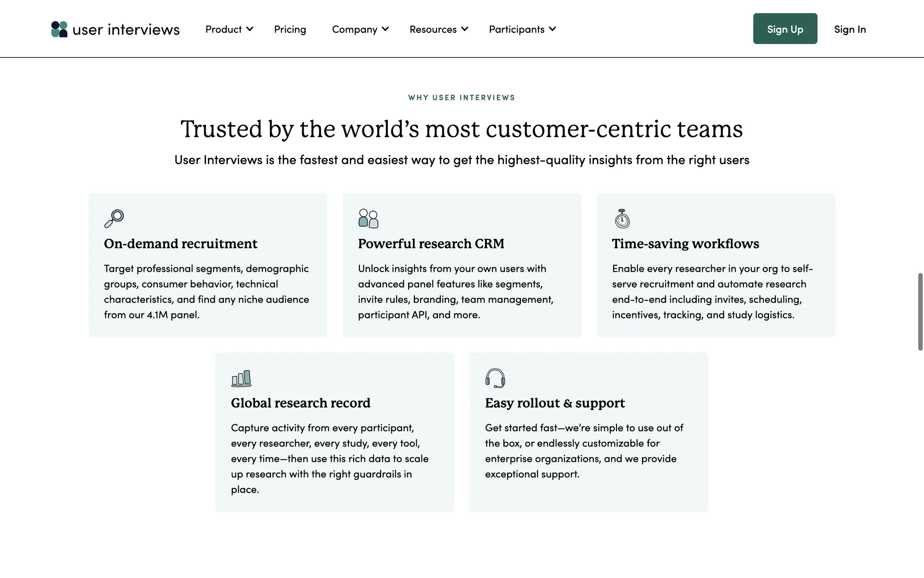
Task: Click the magnifying glass recruitment icon
Action: [x=115, y=218]
